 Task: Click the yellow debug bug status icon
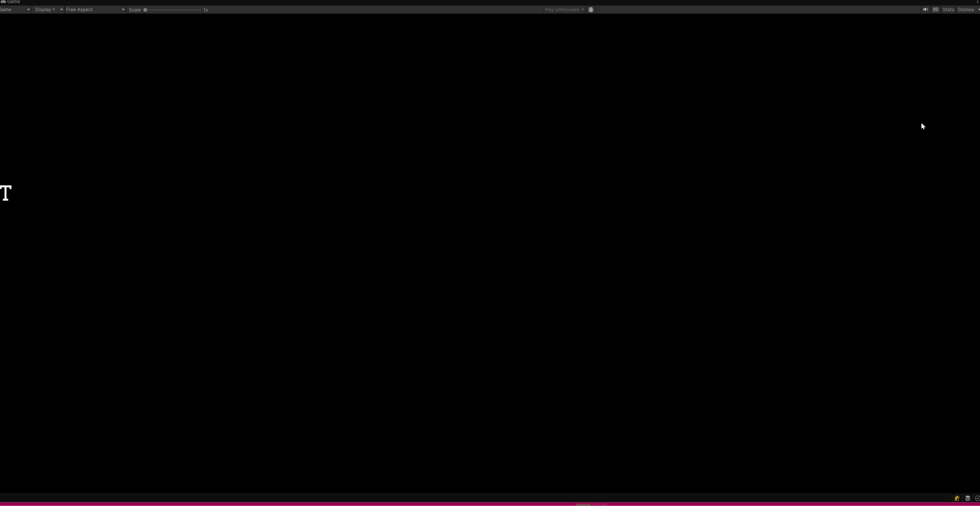point(957,498)
